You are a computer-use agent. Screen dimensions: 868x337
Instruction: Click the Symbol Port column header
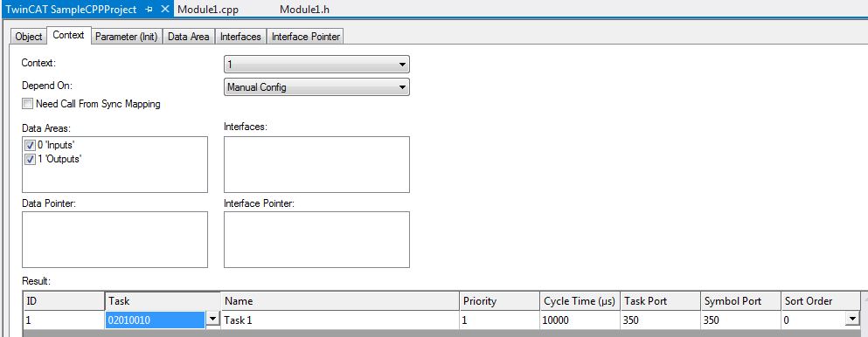pos(740,301)
